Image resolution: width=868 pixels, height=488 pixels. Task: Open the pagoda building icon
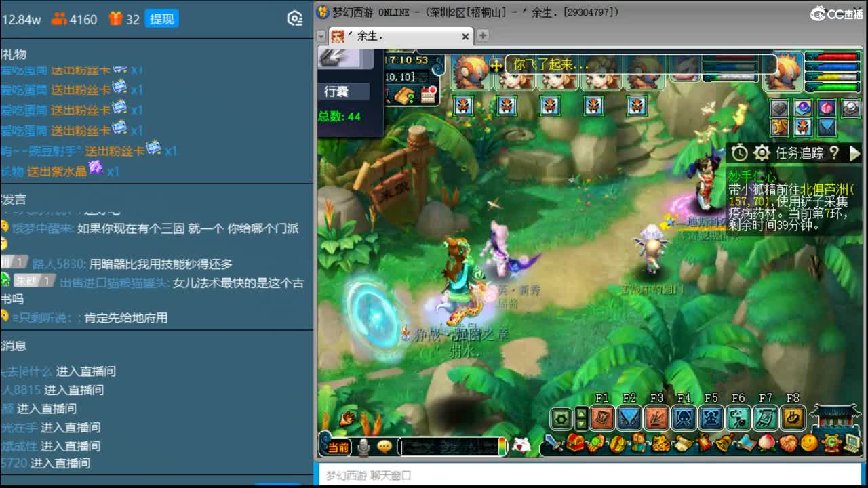(835, 418)
